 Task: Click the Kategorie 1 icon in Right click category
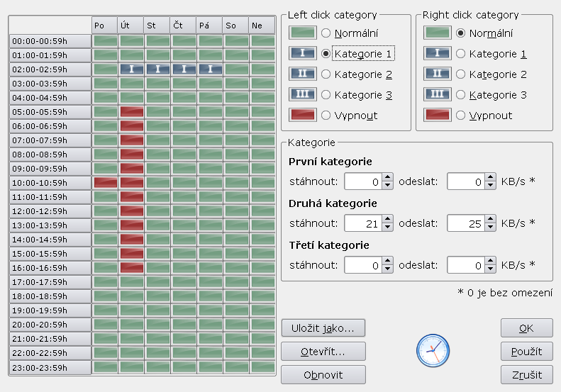coord(437,53)
